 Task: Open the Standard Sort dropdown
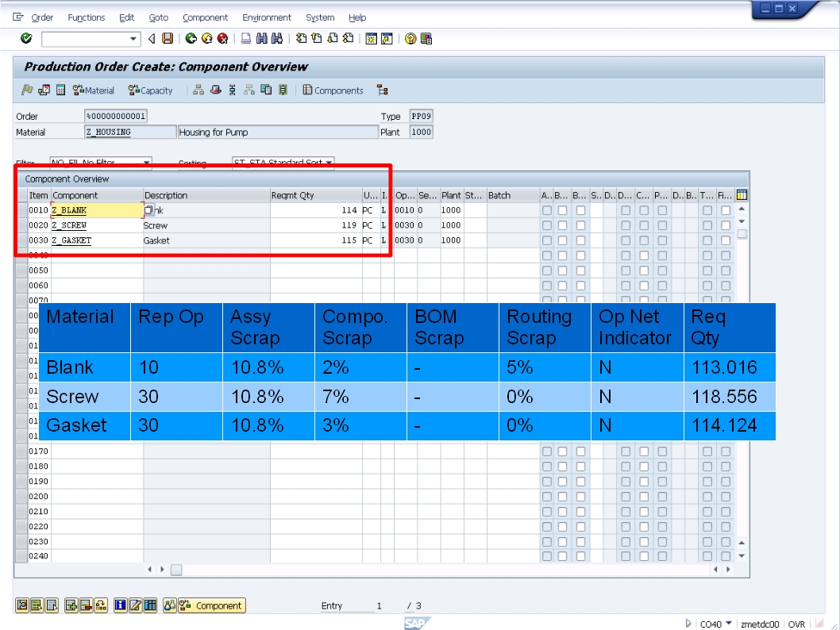[327, 161]
